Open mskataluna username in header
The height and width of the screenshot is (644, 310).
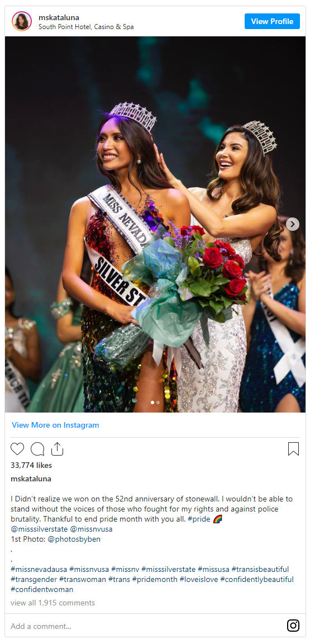[x=59, y=17]
